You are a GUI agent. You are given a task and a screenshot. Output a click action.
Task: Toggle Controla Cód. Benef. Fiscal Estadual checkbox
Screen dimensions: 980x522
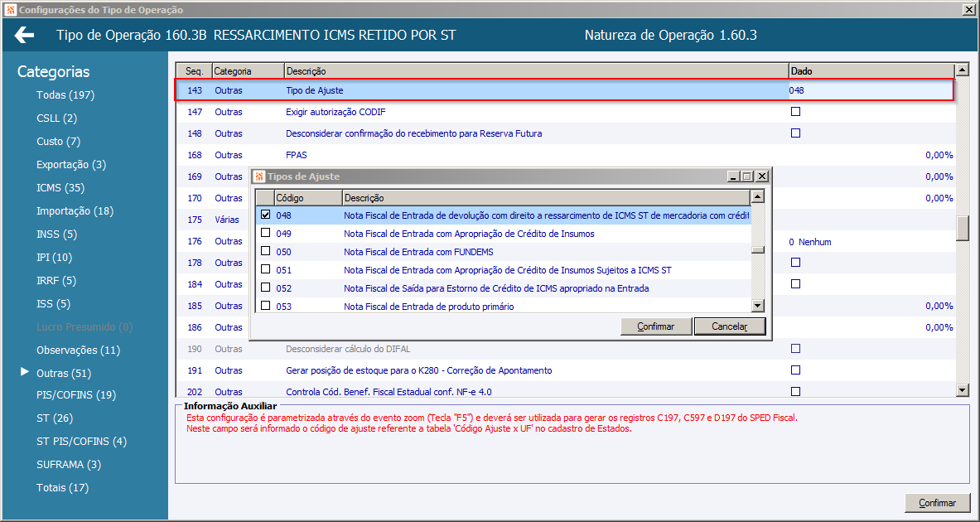click(795, 391)
